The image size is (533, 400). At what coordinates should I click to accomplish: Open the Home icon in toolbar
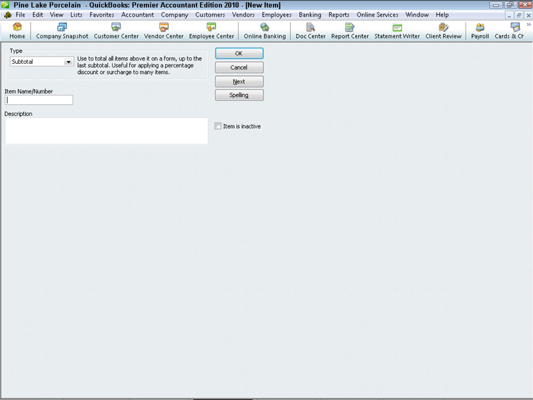pos(17,31)
